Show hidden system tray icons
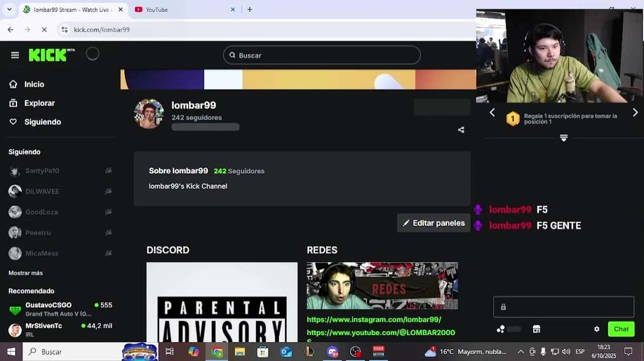Image resolution: width=644 pixels, height=361 pixels. click(x=521, y=351)
